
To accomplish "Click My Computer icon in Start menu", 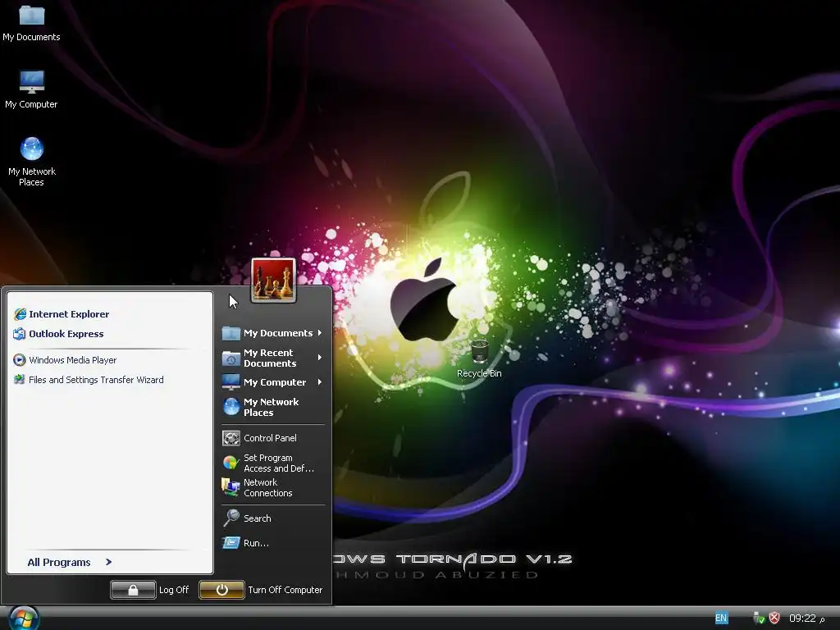I will (x=231, y=382).
